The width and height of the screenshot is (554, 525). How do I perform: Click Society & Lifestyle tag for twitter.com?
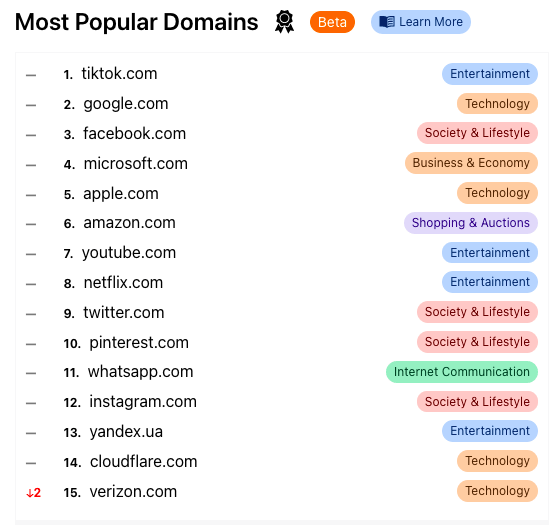pyautogui.click(x=477, y=312)
